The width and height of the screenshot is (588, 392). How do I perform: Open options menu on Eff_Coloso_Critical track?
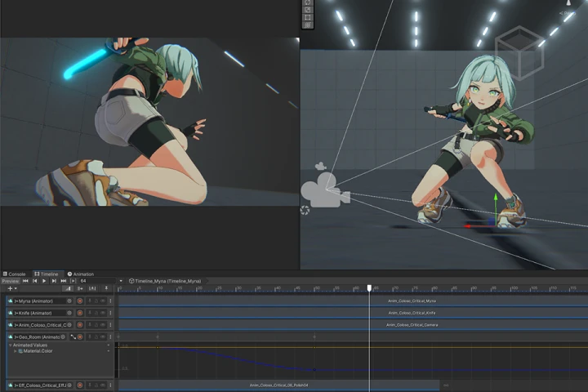[x=110, y=385]
